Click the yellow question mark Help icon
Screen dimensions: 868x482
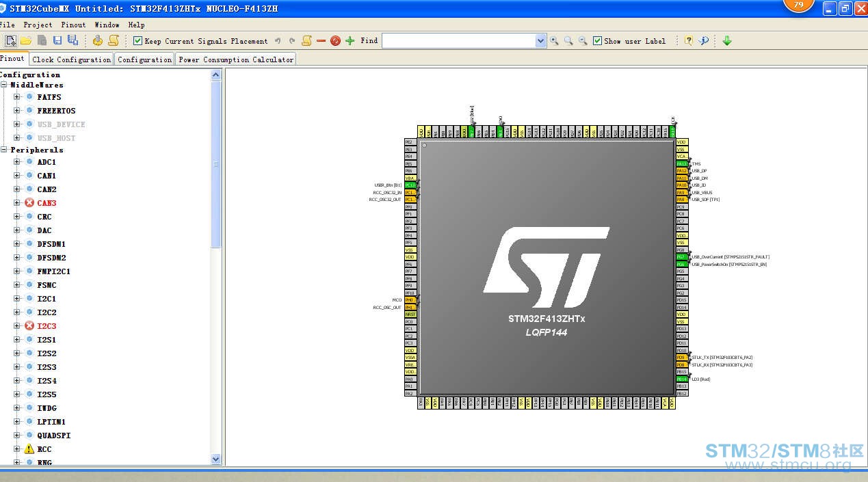[689, 41]
